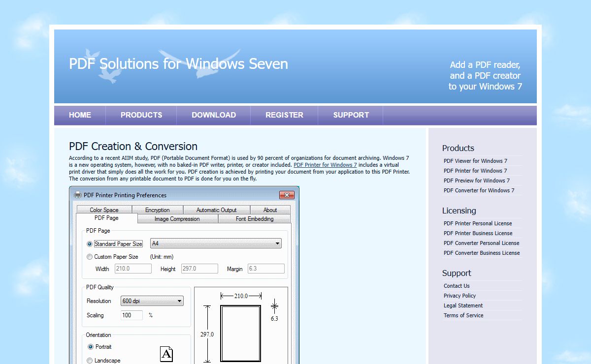This screenshot has width=591, height=364.
Task: Switch to the About tab
Action: (x=270, y=210)
